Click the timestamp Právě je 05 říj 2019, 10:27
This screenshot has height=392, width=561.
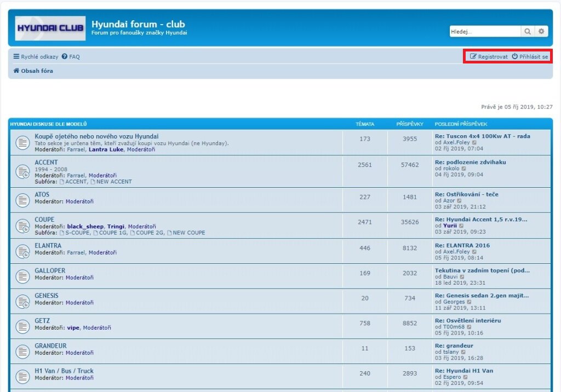point(517,107)
